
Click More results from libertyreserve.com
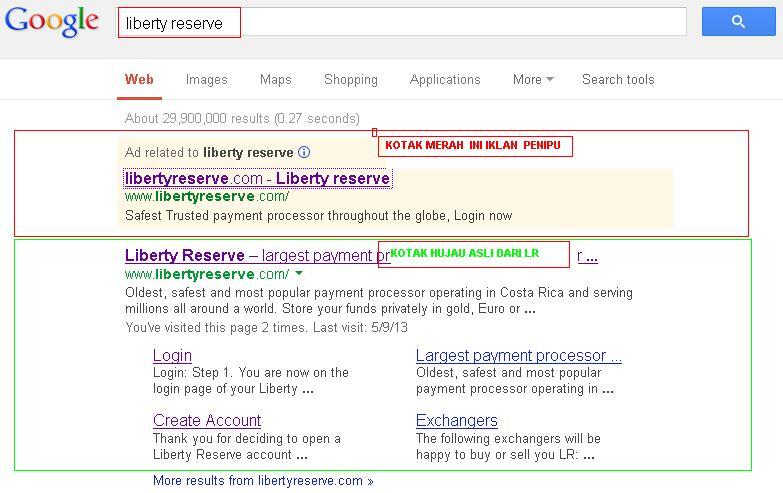pyautogui.click(x=263, y=481)
